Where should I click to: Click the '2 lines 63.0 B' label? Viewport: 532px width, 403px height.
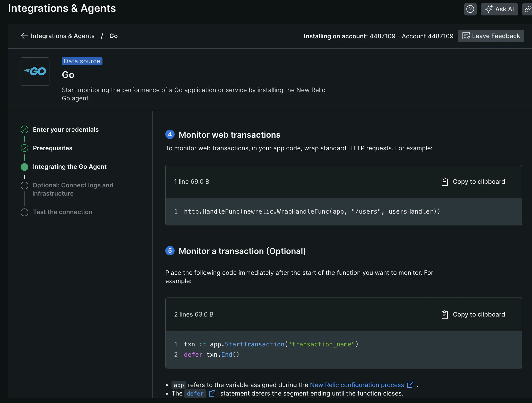coord(194,314)
